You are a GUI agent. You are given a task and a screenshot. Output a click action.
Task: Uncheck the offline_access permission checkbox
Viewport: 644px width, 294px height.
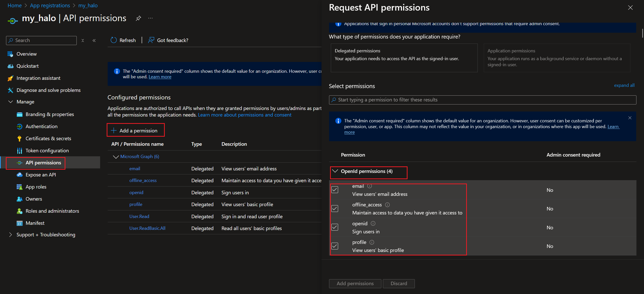click(335, 208)
